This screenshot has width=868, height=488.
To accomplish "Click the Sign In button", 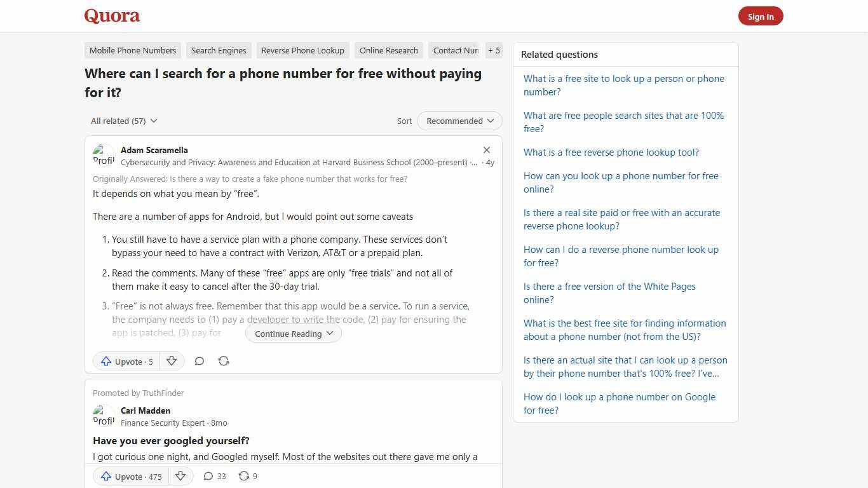I will point(761,16).
